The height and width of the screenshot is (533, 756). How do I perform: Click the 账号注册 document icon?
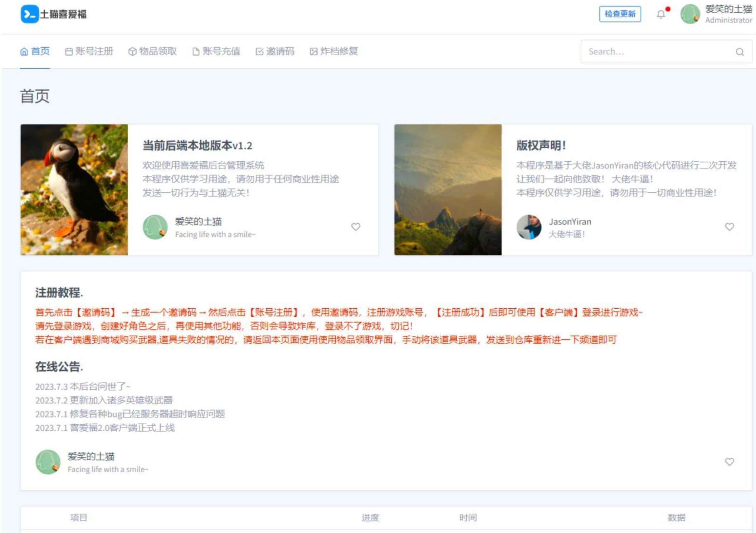click(x=69, y=52)
